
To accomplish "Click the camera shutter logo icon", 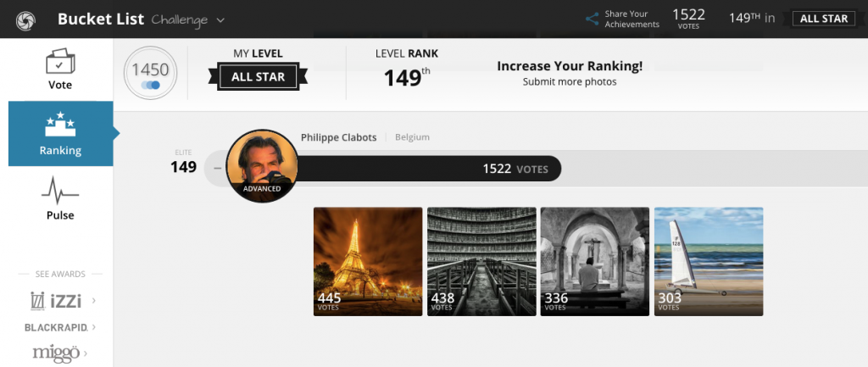I will click(x=26, y=21).
